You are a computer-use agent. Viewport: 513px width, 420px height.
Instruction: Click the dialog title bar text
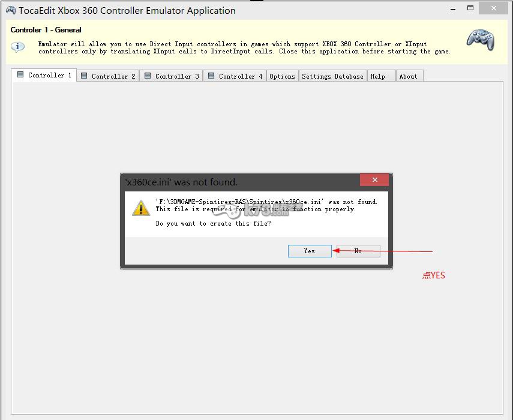[181, 182]
